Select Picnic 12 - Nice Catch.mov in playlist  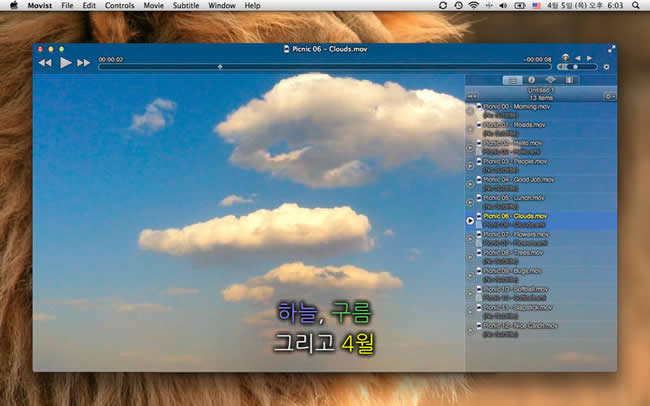click(x=521, y=325)
